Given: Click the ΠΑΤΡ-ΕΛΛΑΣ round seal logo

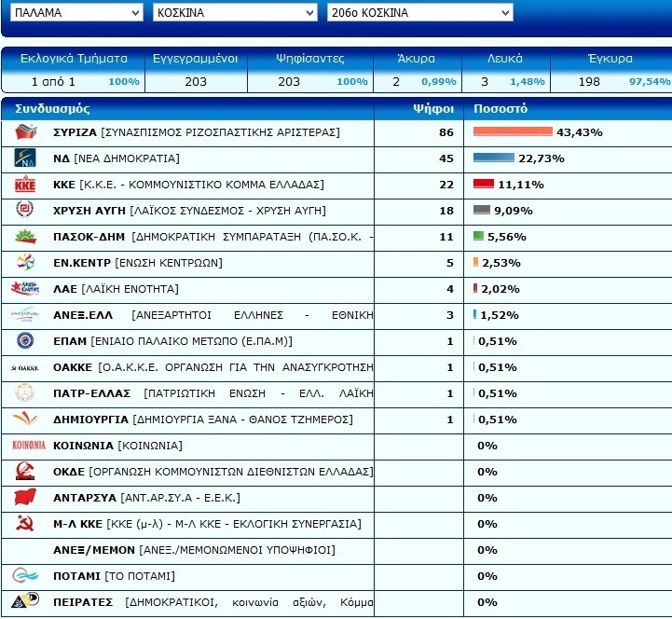Looking at the screenshot, I should point(25,392).
